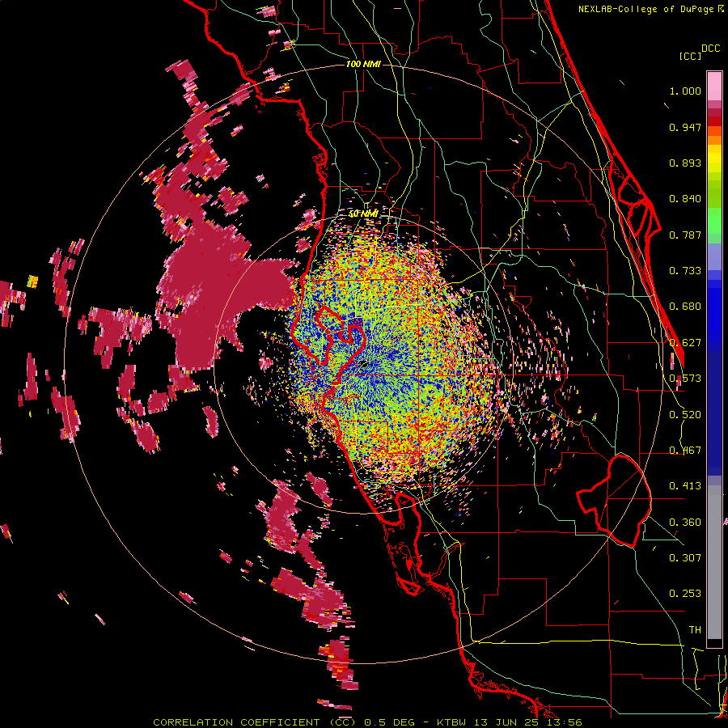The image size is (728, 728).
Task: Click the NEXLAB-College of DuPage label
Action: (650, 9)
